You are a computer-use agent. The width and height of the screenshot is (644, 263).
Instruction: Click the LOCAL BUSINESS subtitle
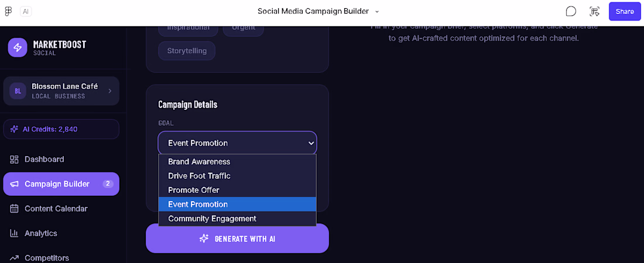point(59,96)
